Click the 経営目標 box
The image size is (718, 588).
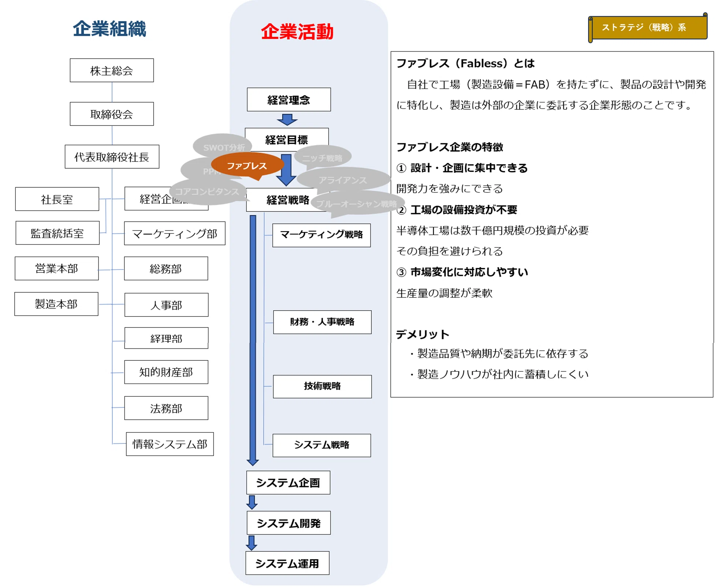click(x=287, y=139)
